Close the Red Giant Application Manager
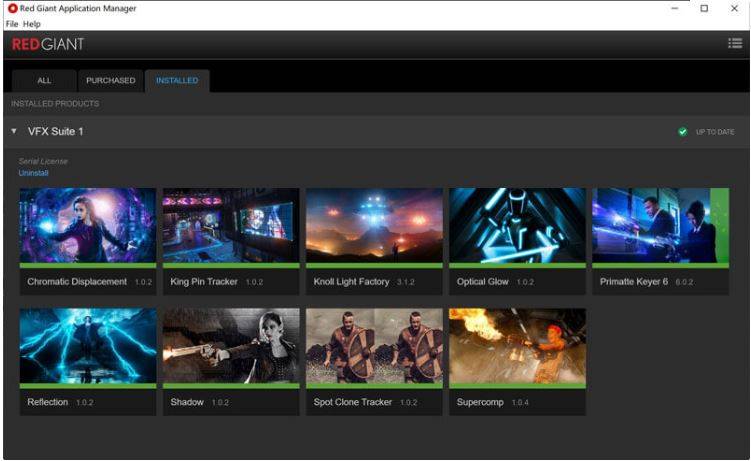This screenshot has height=461, width=751. 734,8
